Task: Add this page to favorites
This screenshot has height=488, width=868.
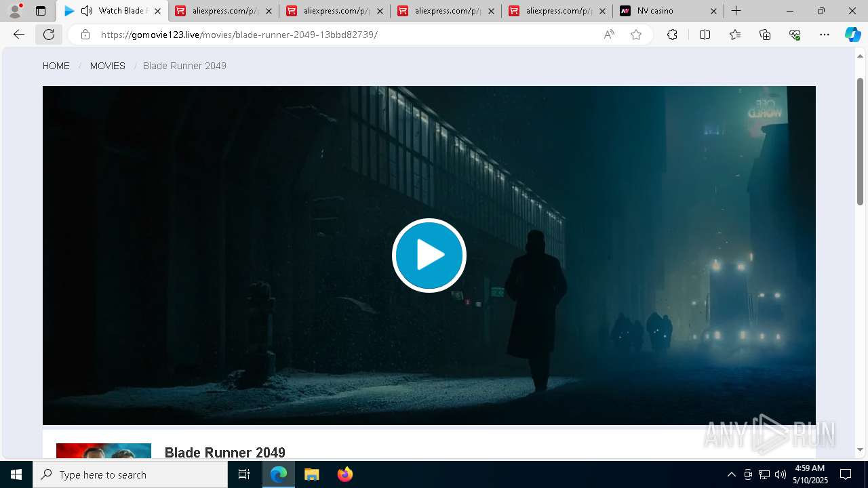Action: (636, 35)
